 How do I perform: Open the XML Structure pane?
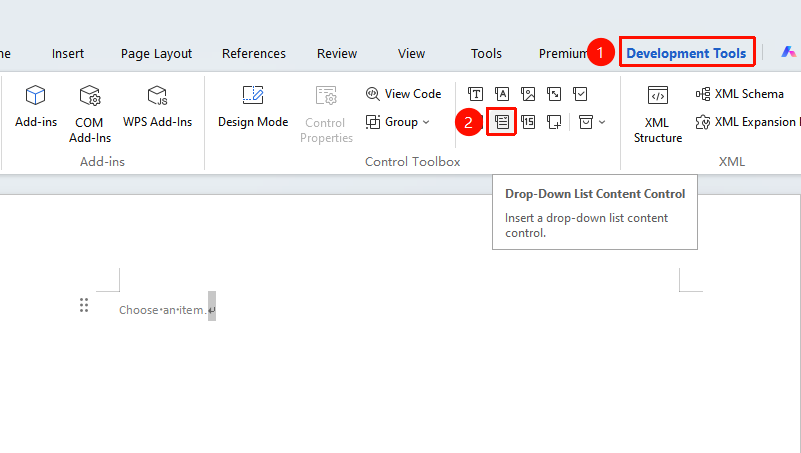pyautogui.click(x=657, y=114)
